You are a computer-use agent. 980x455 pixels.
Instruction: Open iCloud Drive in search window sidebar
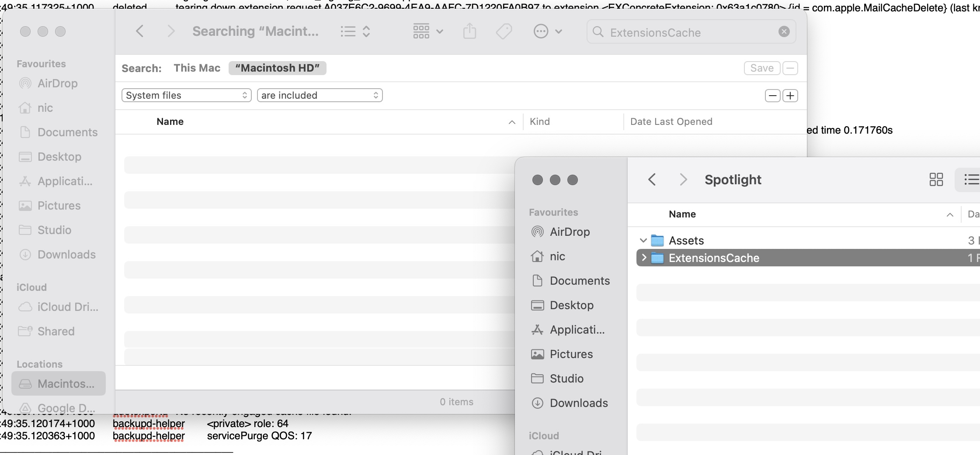click(59, 307)
